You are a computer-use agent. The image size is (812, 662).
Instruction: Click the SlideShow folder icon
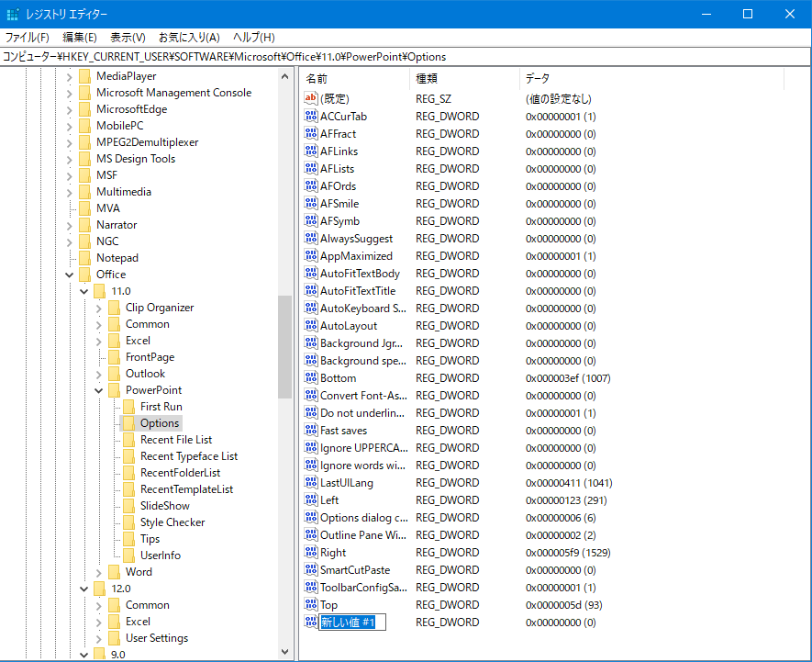pyautogui.click(x=129, y=505)
